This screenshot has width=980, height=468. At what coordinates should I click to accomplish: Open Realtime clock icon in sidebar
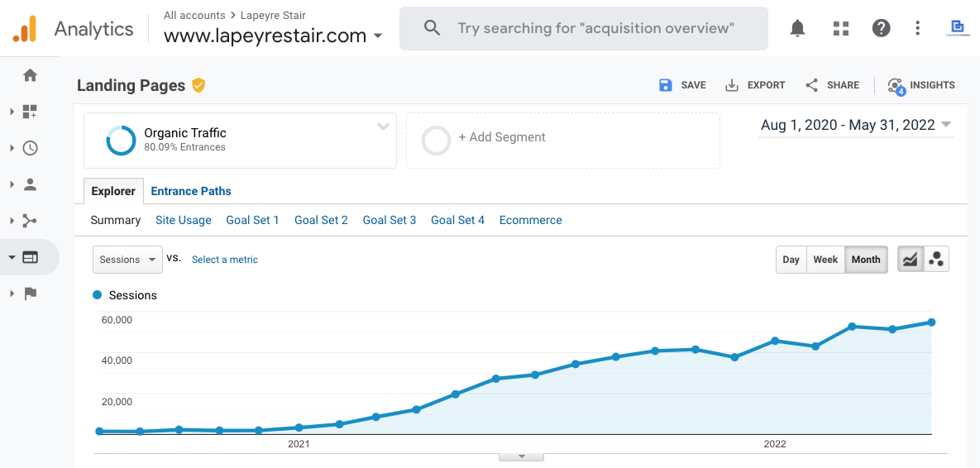30,148
